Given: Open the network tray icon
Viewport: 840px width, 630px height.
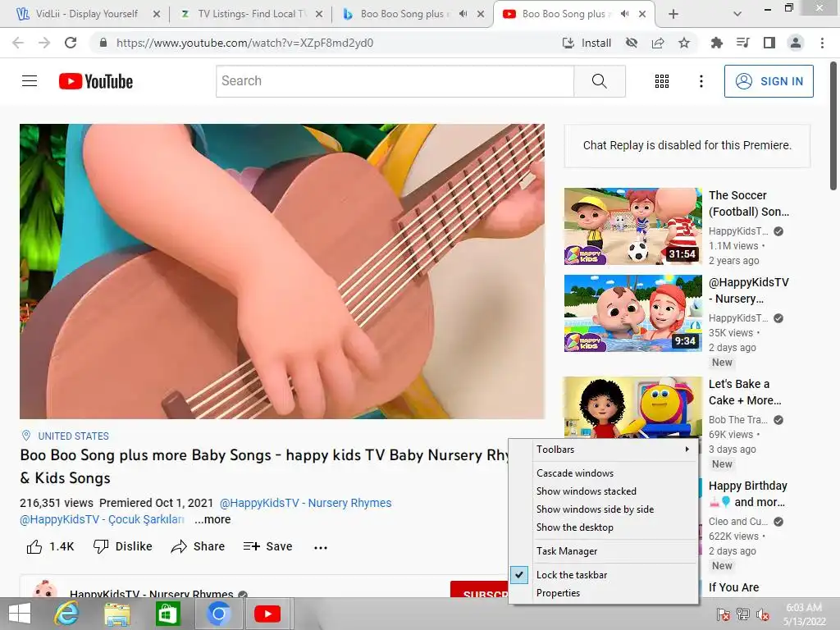Looking at the screenshot, I should coord(743,614).
